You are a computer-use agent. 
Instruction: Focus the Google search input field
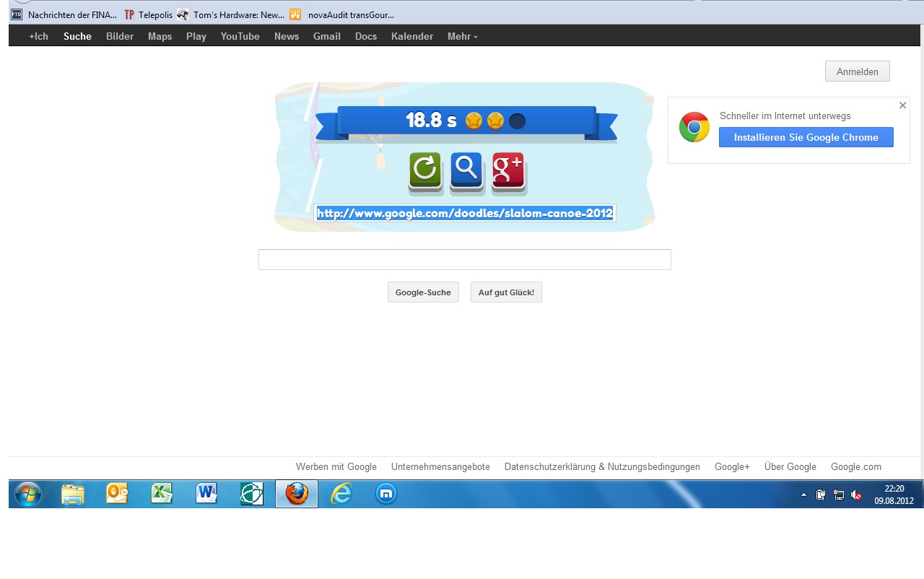(465, 259)
